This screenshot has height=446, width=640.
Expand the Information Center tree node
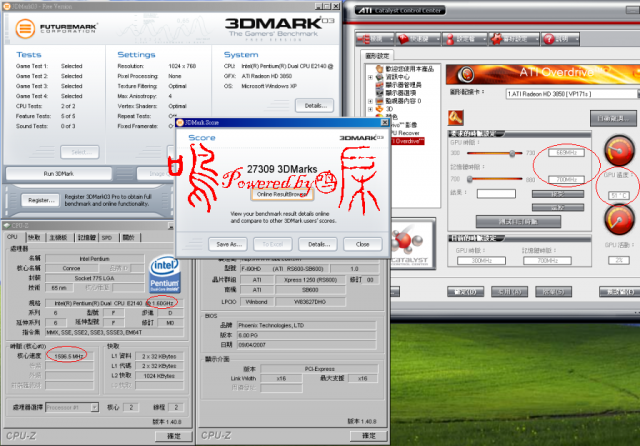[x=370, y=77]
